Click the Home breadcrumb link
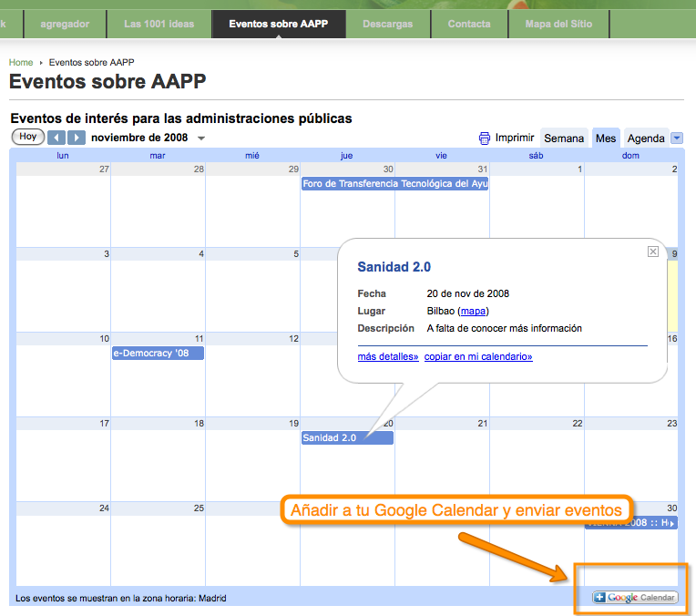 click(x=21, y=63)
